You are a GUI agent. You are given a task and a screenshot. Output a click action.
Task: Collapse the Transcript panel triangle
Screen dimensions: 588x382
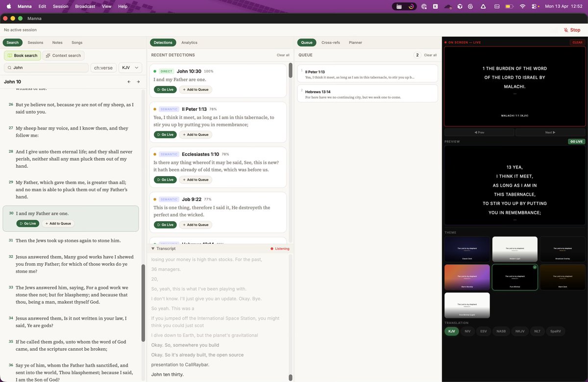153,249
